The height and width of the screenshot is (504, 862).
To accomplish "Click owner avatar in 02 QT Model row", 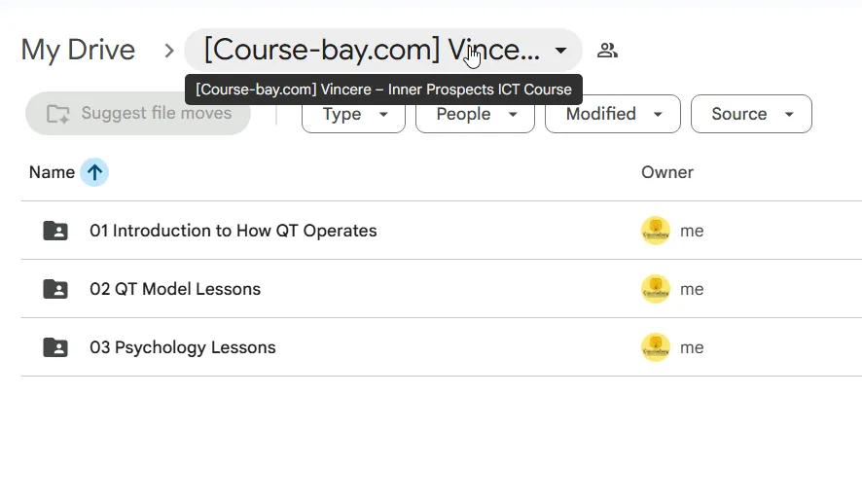I will [x=656, y=289].
